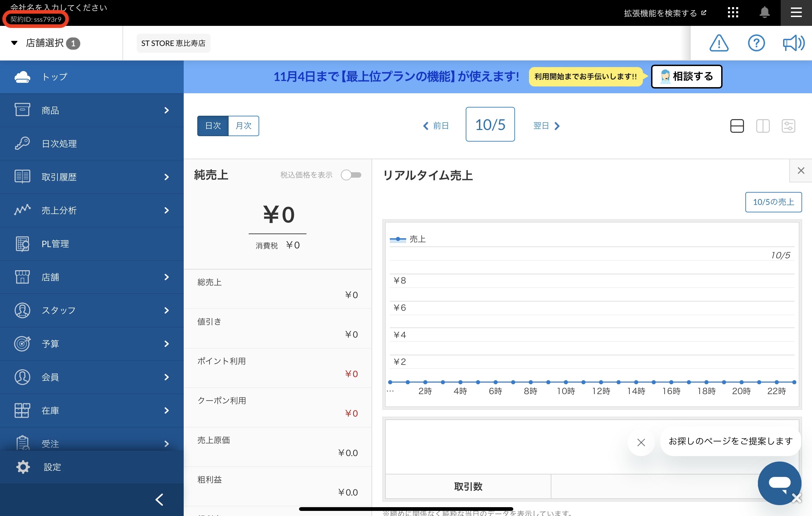Viewport: 812px width, 516px height.
Task: Open the apps grid icon
Action: (733, 13)
